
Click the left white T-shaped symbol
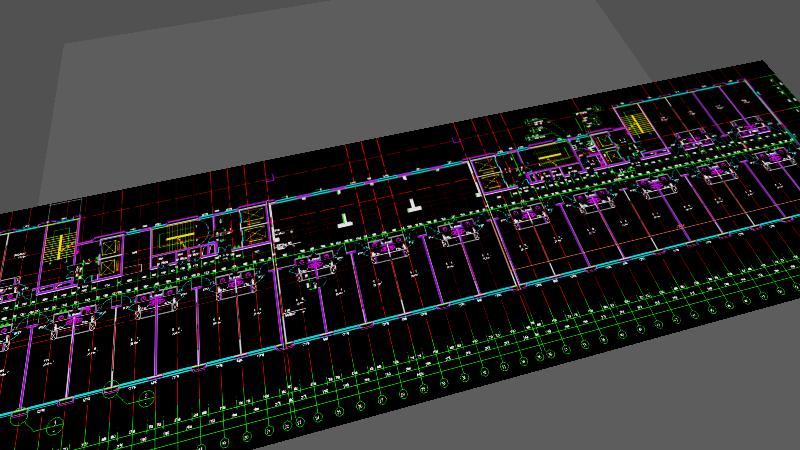[x=345, y=220]
